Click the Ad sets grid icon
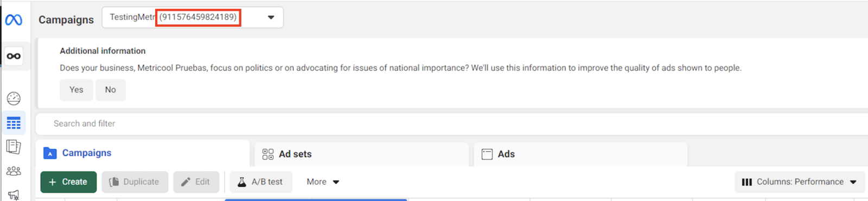The height and width of the screenshot is (201, 868). tap(268, 154)
